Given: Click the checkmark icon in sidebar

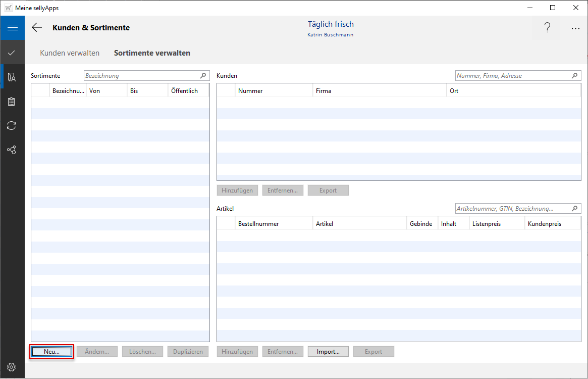Looking at the screenshot, I should click(12, 53).
